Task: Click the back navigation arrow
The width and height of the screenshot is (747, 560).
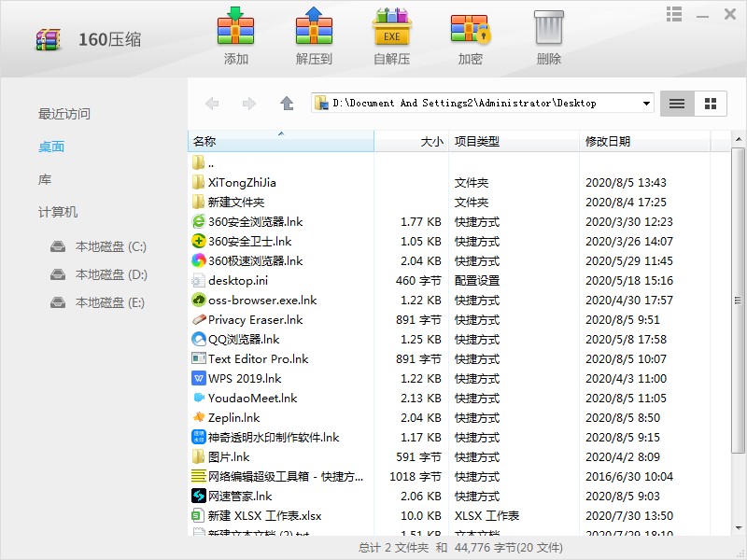Action: pyautogui.click(x=212, y=103)
